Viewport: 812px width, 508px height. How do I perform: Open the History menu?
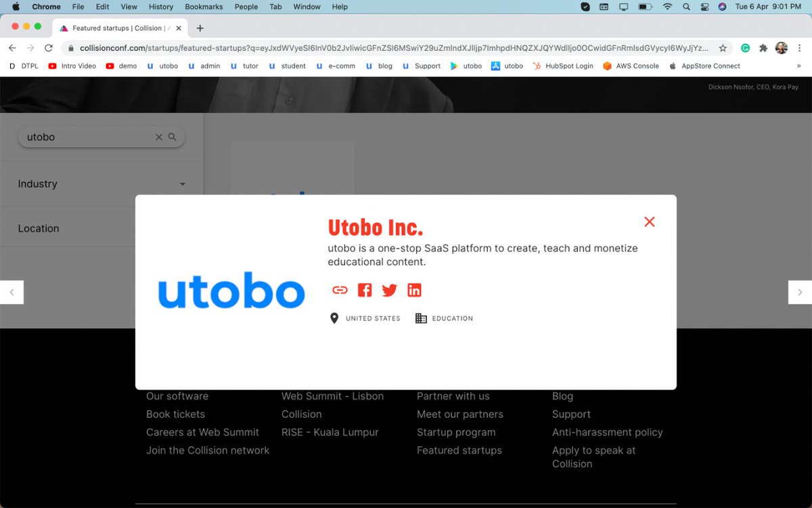pos(161,7)
